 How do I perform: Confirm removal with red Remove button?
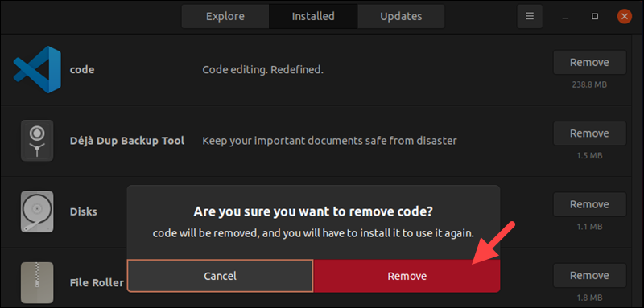[x=407, y=276]
